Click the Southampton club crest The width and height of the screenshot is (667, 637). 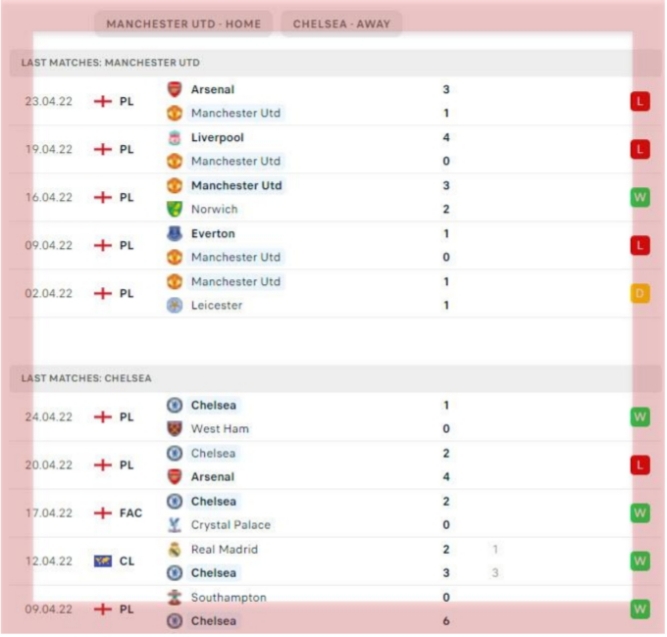[174, 598]
